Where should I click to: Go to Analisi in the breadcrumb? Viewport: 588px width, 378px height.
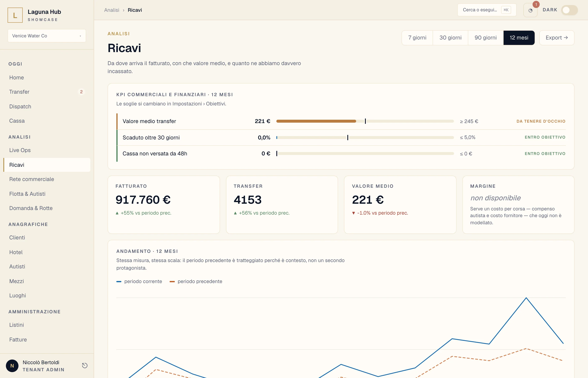click(x=112, y=10)
